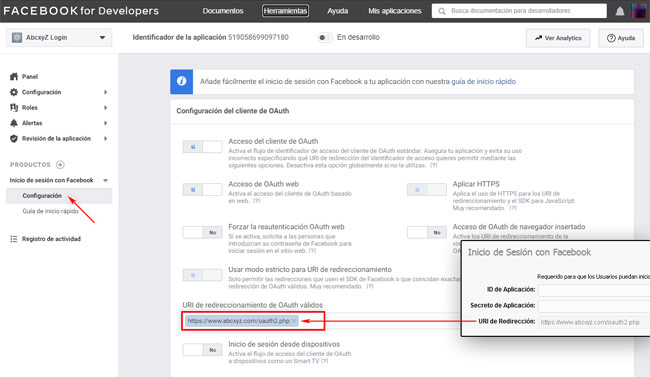The image size is (650, 377).
Task: Open the Herramientas menu
Action: pyautogui.click(x=285, y=11)
